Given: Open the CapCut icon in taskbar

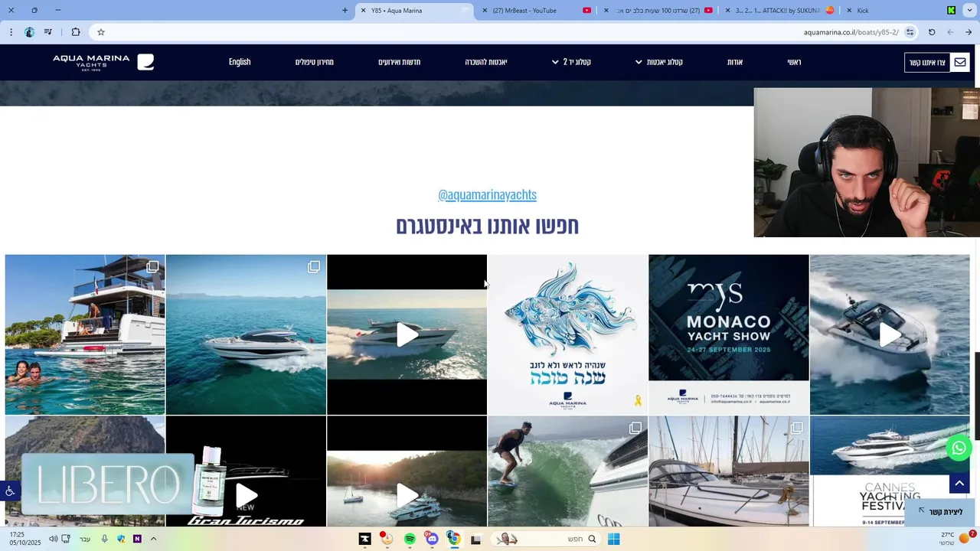Looking at the screenshot, I should click(x=365, y=539).
